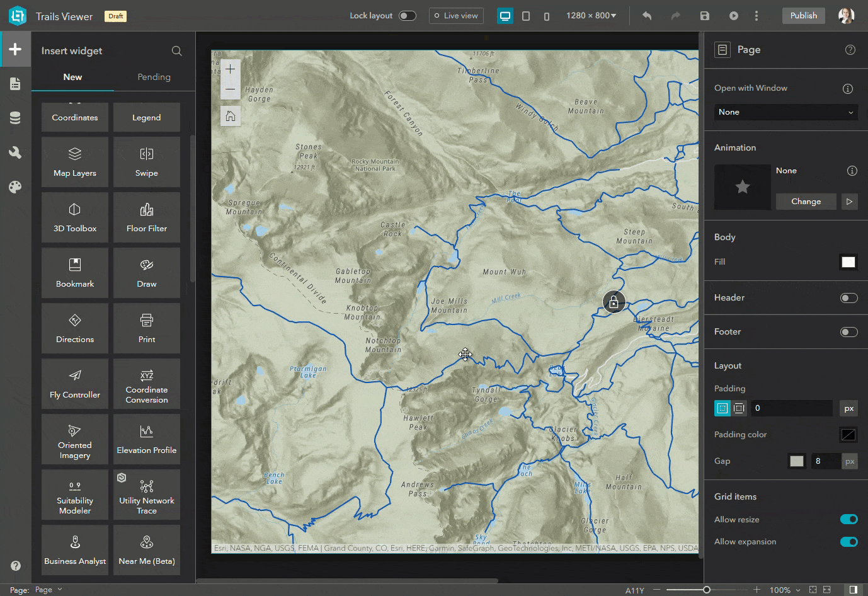Switch to the Pending widgets tab
The height and width of the screenshot is (596, 868).
point(154,76)
